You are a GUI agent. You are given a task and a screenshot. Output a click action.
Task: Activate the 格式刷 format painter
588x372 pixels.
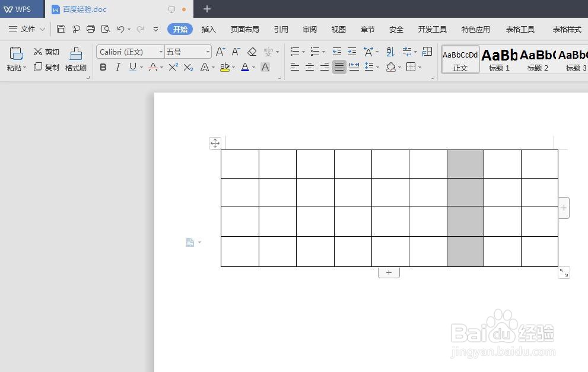tap(76, 59)
